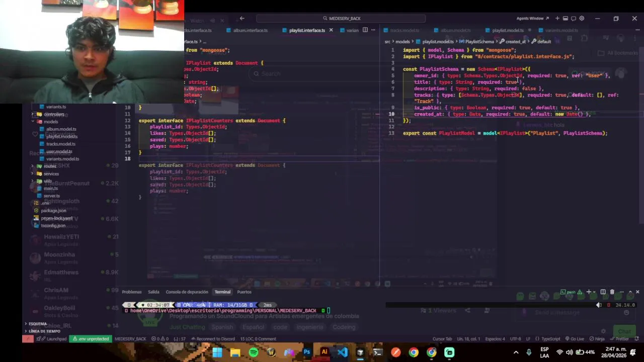Image resolution: width=644 pixels, height=362 pixels.
Task: Change the TypeScript language mode
Action: point(548,339)
